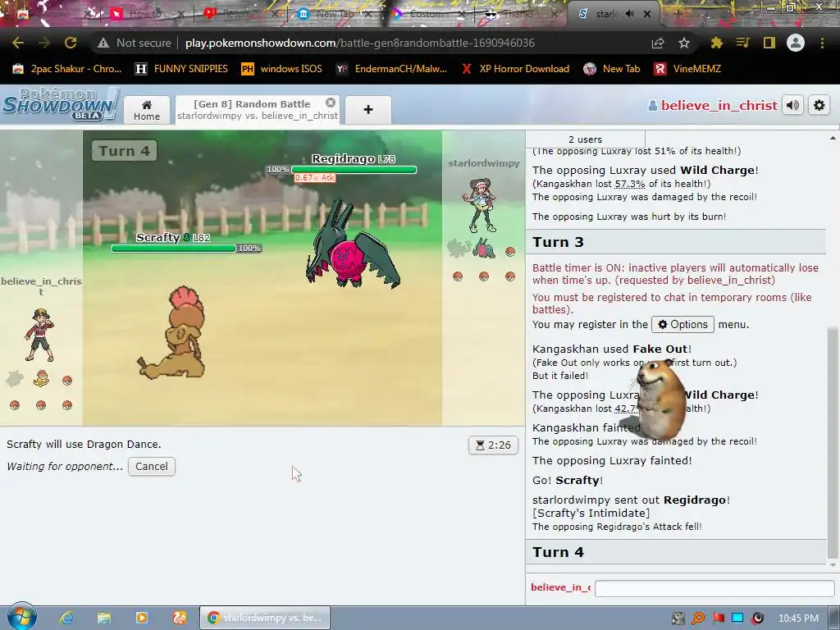This screenshot has height=630, width=840.
Task: Click Scrafty's health bar
Action: [x=174, y=248]
